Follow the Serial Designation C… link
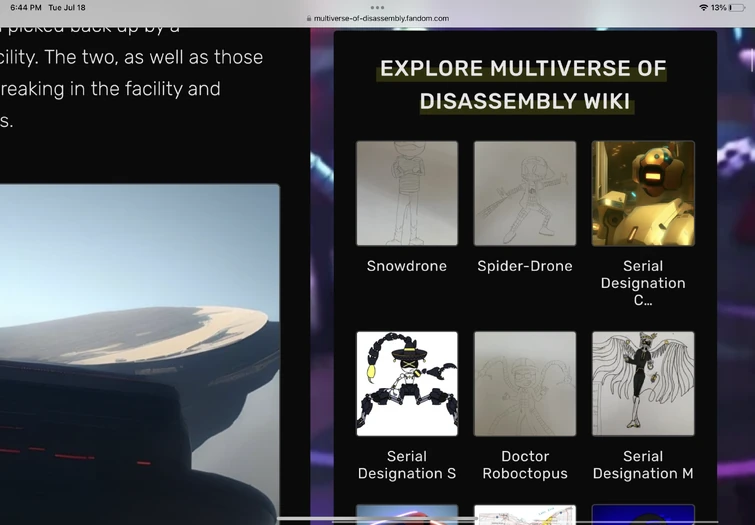The width and height of the screenshot is (755, 525). coord(643,283)
